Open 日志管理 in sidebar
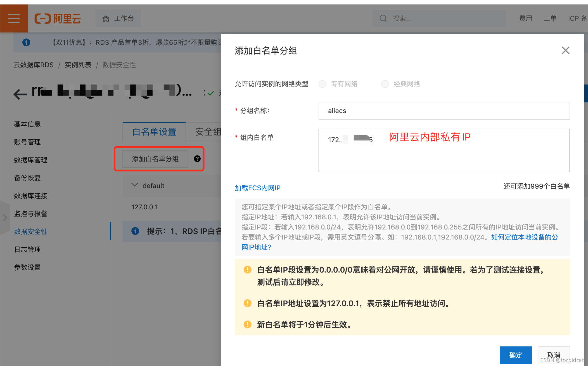This screenshot has width=588, height=366. point(27,249)
